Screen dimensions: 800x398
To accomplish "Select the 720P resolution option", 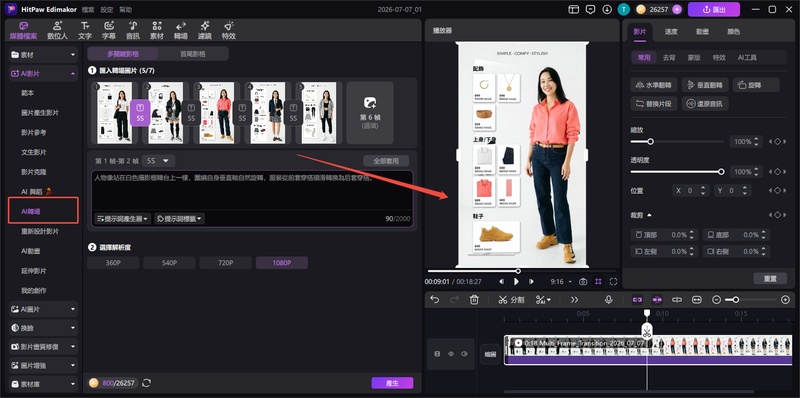I will point(226,263).
